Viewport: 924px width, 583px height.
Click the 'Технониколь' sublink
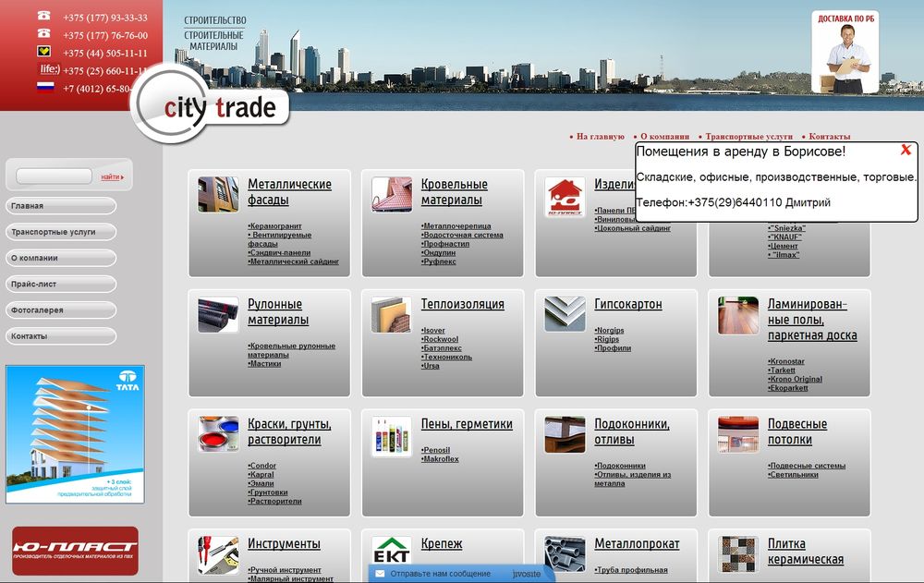(446, 357)
